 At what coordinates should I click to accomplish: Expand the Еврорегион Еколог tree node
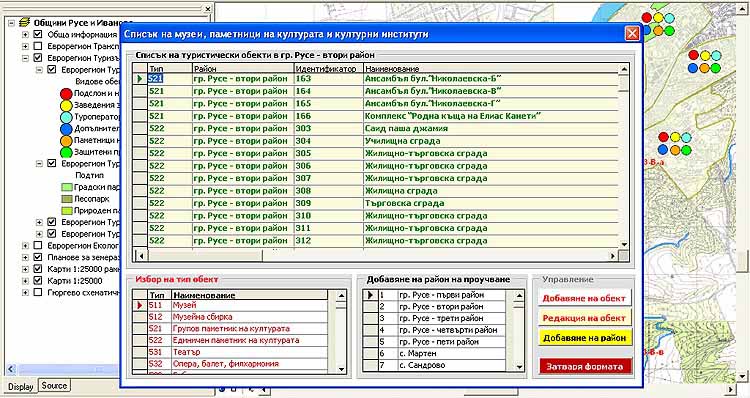click(25, 245)
